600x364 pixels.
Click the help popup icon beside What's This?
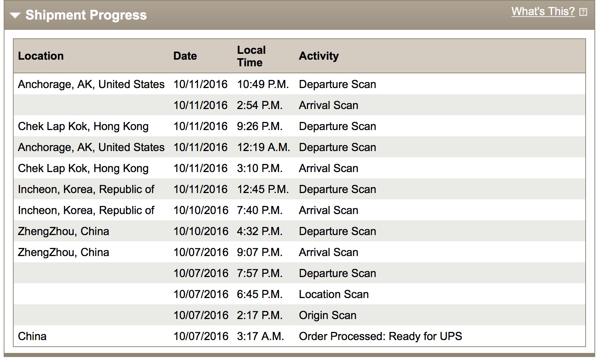coord(583,12)
